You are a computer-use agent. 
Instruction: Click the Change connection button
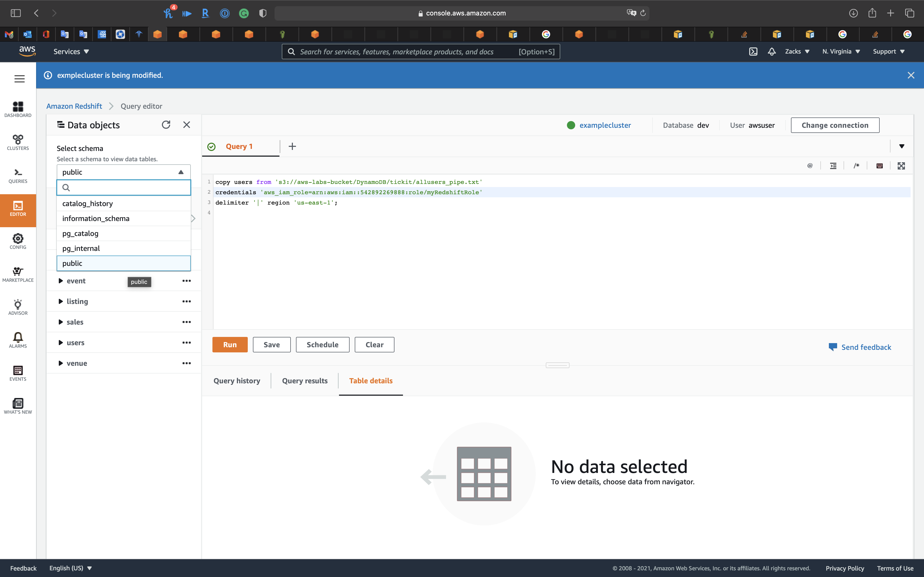(x=835, y=125)
